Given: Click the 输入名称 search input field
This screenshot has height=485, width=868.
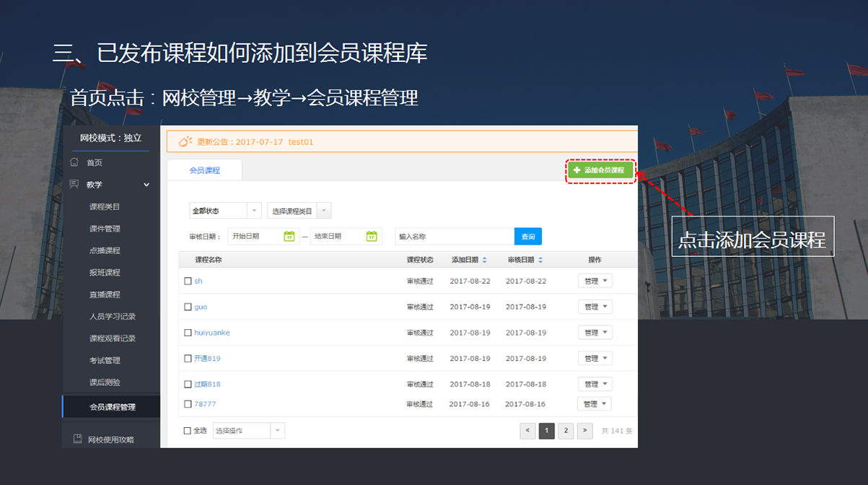Looking at the screenshot, I should [454, 237].
